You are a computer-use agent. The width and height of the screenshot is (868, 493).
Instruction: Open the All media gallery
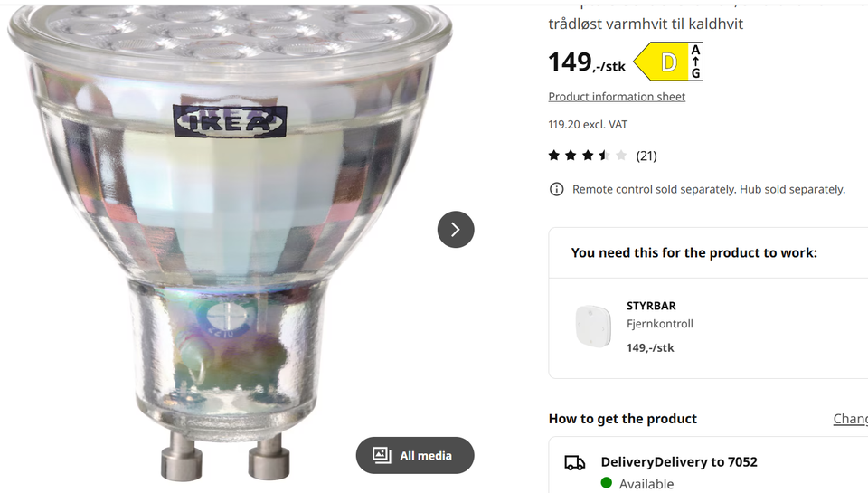click(415, 455)
